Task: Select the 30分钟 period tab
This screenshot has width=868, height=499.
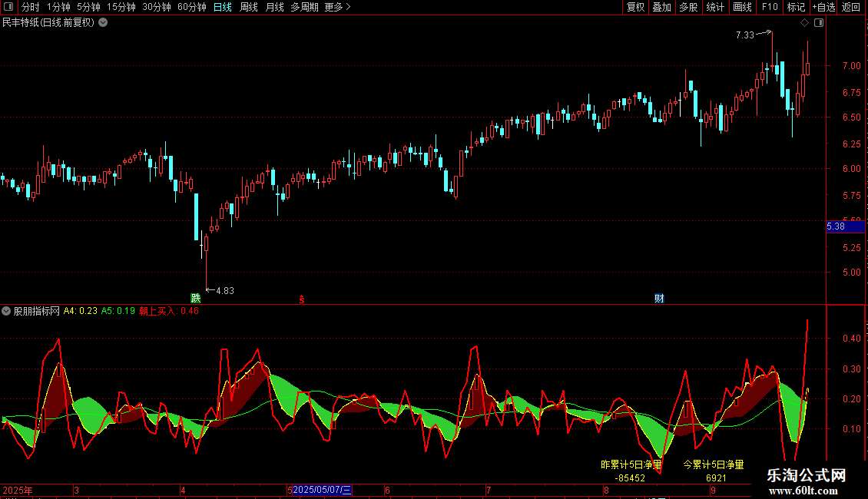Action: pyautogui.click(x=157, y=7)
